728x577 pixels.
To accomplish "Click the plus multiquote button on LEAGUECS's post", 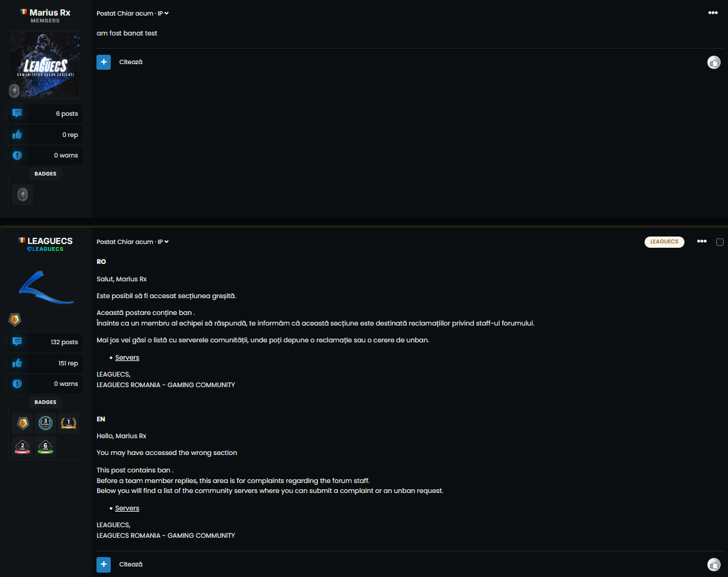I will pos(103,565).
